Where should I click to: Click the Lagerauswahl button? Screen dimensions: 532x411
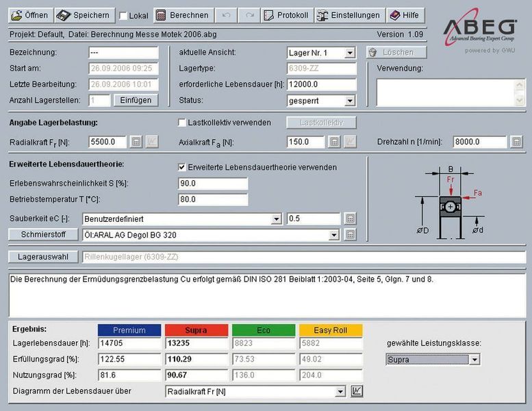43,257
